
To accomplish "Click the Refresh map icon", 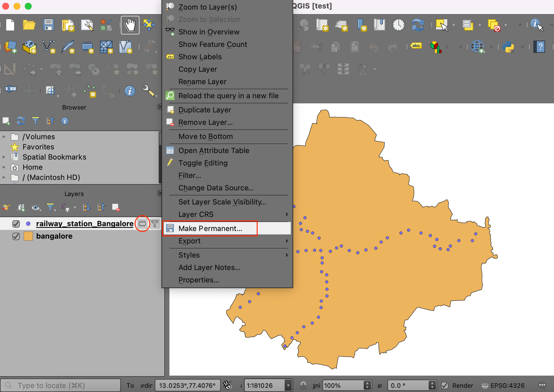I will coord(418,25).
